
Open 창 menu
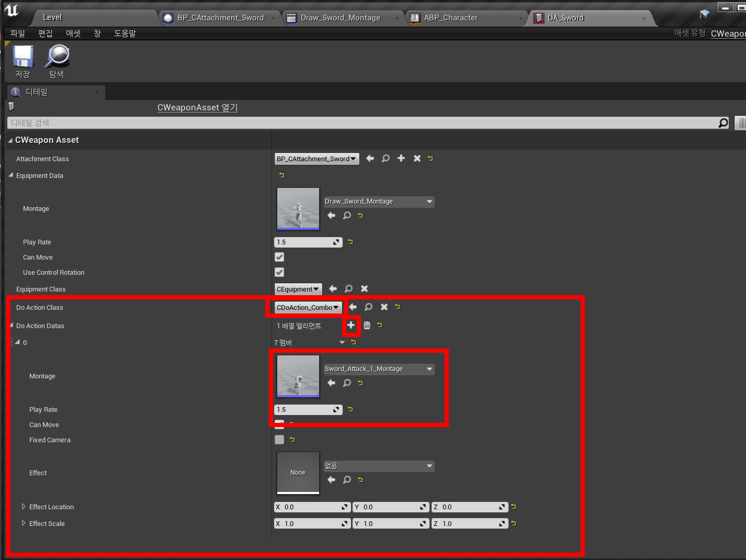coord(97,33)
